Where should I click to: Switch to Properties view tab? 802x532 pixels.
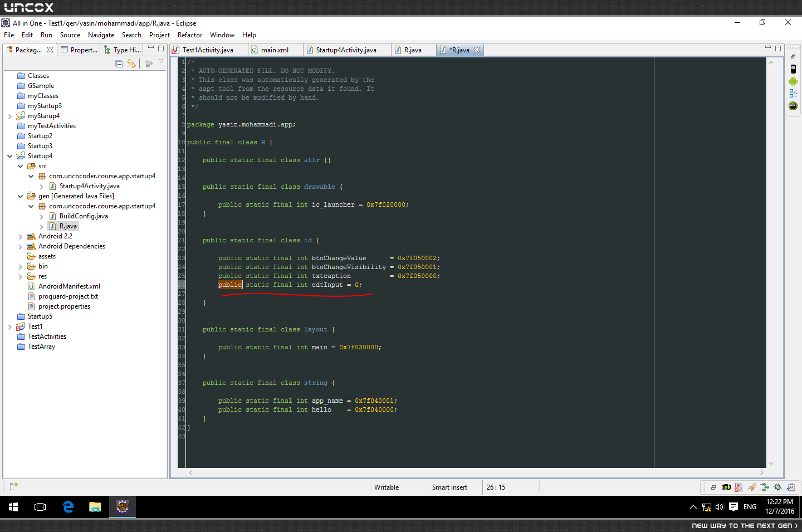[x=79, y=50]
